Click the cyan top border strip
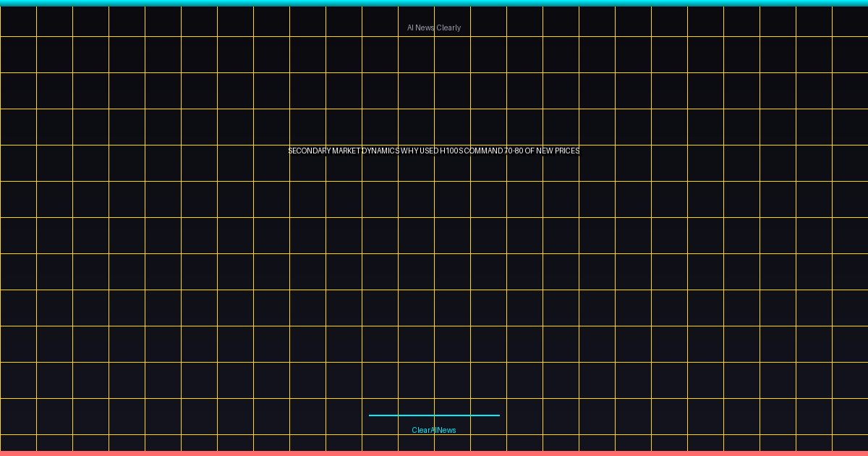Viewport: 868px width, 456px height. click(434, 2)
